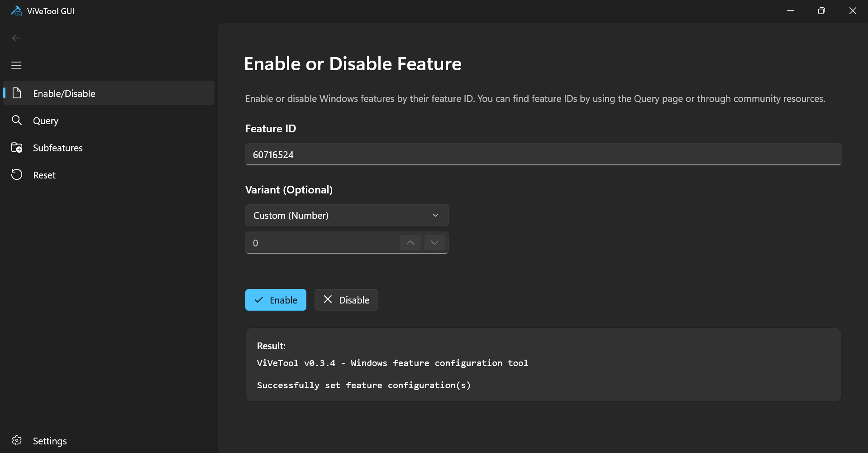Click the Reset circular arrow icon
This screenshot has width=868, height=453.
(x=17, y=175)
